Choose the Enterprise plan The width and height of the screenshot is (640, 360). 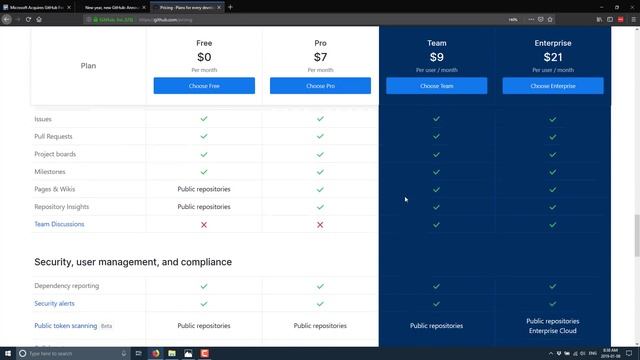tap(553, 86)
